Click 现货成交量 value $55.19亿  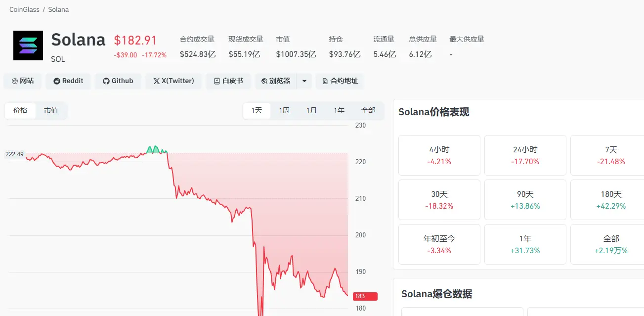click(244, 54)
